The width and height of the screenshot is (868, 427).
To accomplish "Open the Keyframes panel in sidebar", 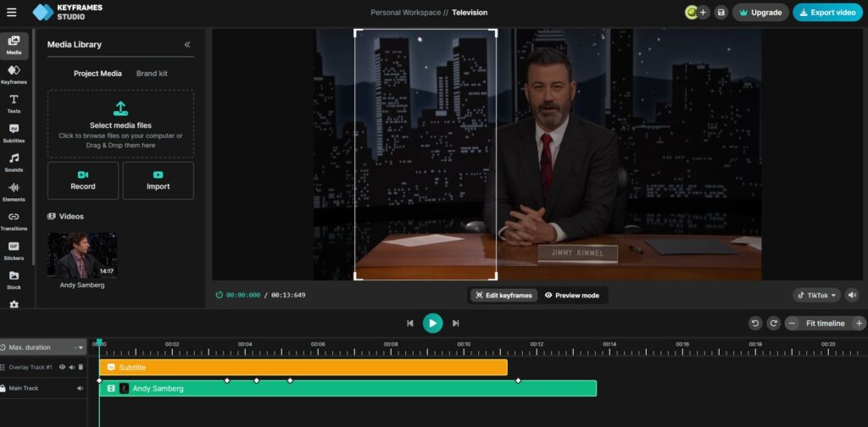I will [x=14, y=75].
